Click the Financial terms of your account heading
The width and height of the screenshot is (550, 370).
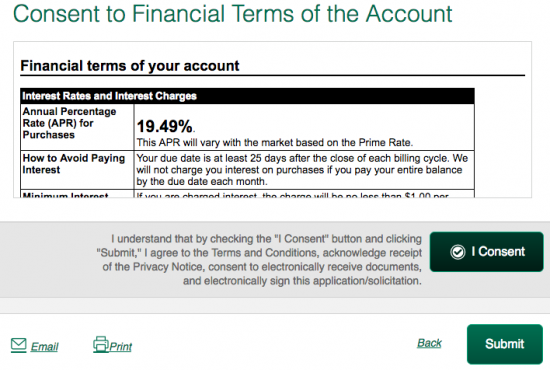130,66
